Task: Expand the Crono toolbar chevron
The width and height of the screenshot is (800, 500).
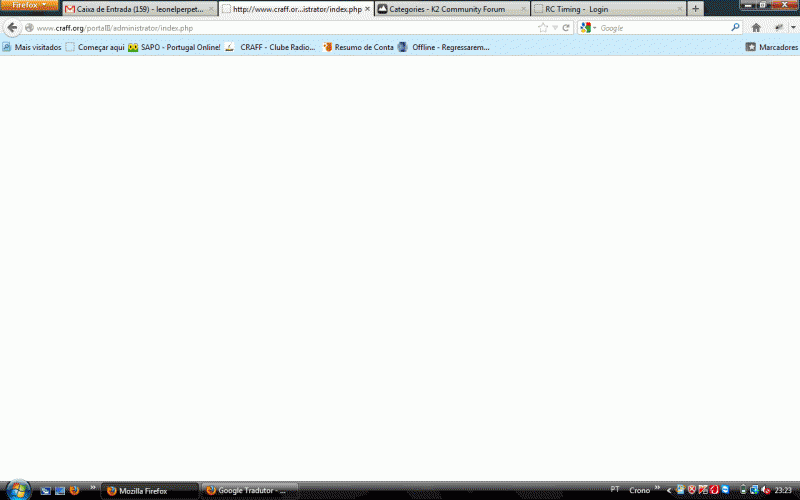Action: pos(657,488)
